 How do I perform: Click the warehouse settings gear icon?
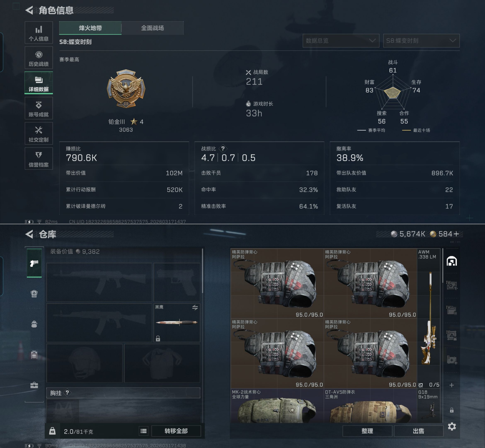point(452,426)
